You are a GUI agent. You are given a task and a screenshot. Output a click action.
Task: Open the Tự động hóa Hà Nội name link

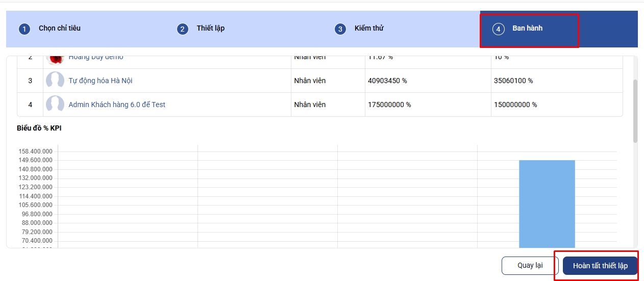[x=101, y=81]
